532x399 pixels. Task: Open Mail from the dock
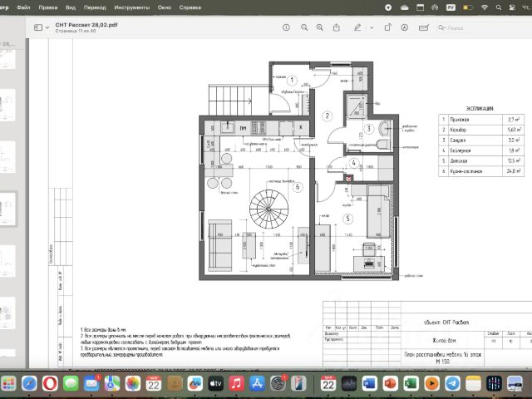[91, 384]
